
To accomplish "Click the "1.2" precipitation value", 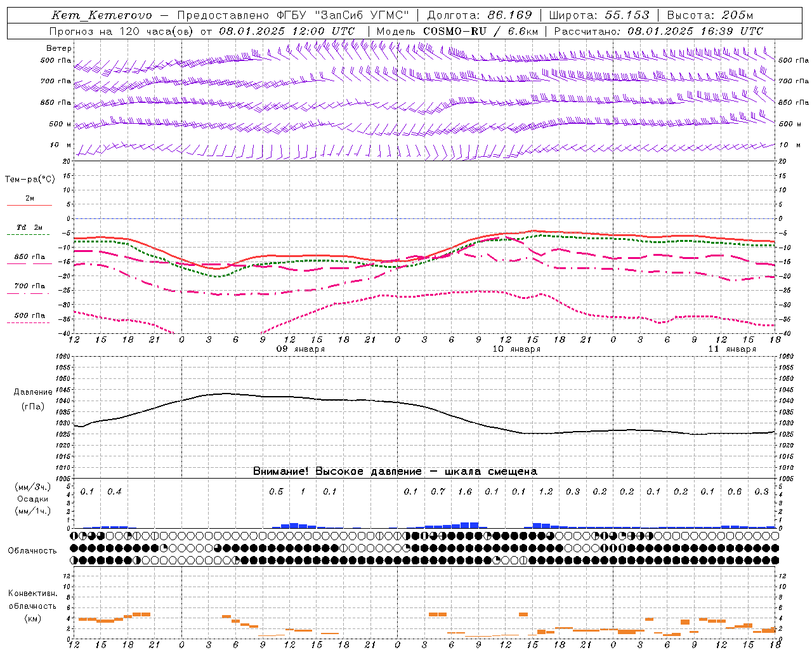I will coord(546,492).
